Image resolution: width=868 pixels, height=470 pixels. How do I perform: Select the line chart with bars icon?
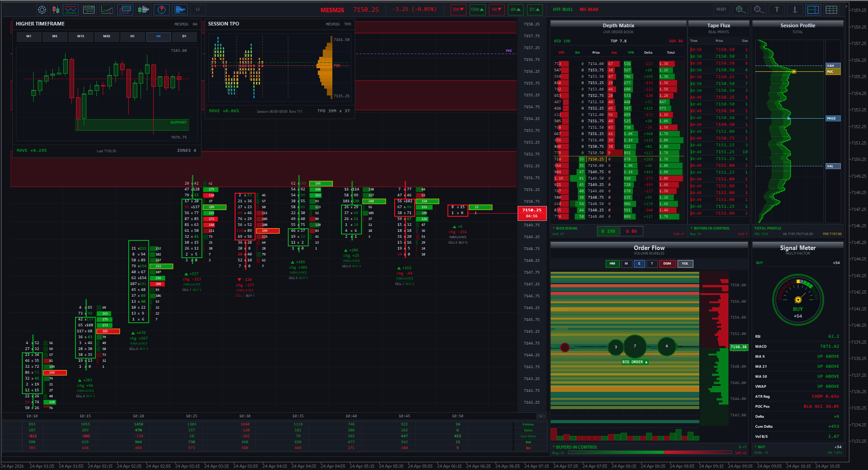click(107, 10)
